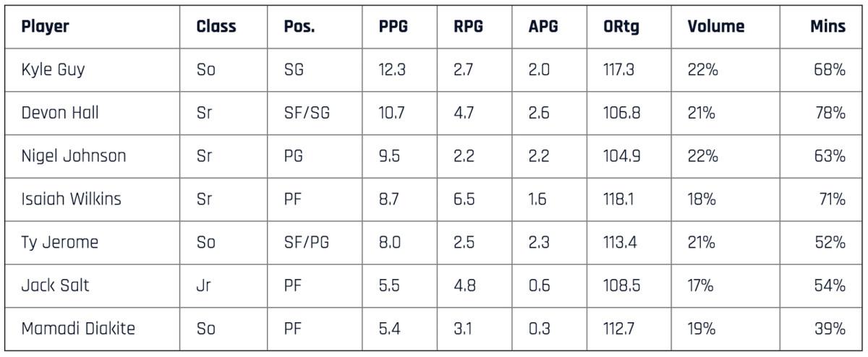The image size is (868, 357).
Task: Click Ty Jerome's SF/PG position cell
Action: click(x=307, y=242)
